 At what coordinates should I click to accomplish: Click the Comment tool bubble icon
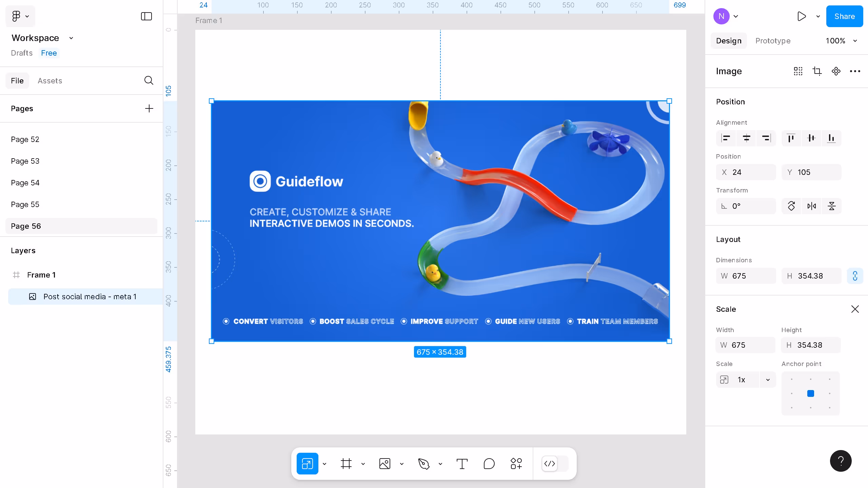[489, 464]
